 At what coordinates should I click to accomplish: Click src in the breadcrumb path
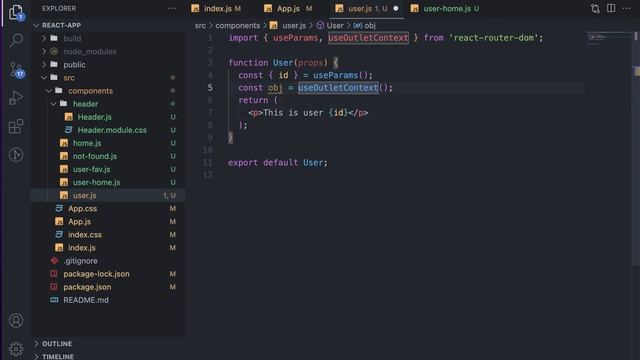[200, 25]
